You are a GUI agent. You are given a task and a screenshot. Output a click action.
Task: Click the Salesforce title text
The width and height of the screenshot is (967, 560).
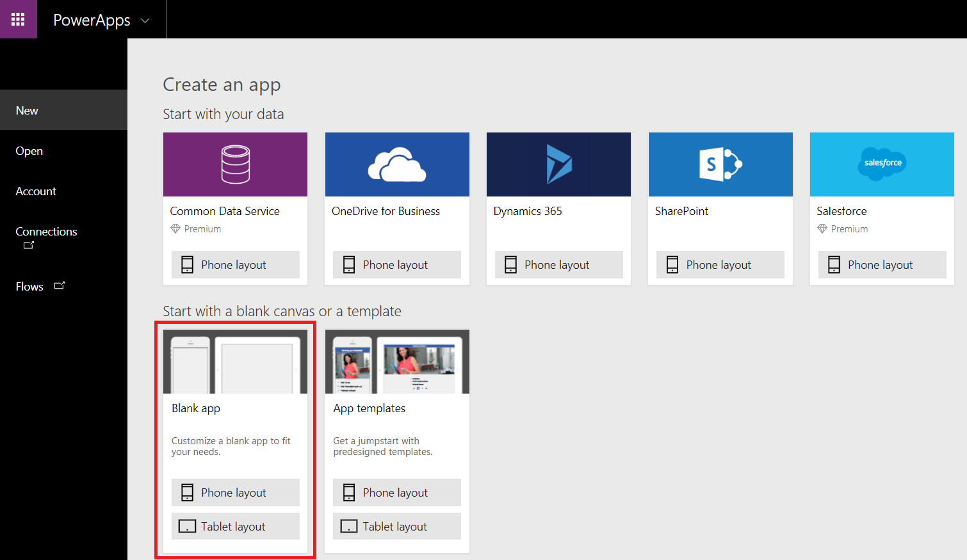(x=841, y=211)
